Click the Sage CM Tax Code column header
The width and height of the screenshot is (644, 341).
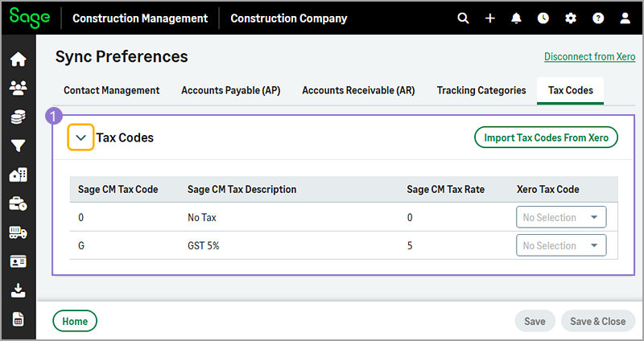(x=118, y=189)
